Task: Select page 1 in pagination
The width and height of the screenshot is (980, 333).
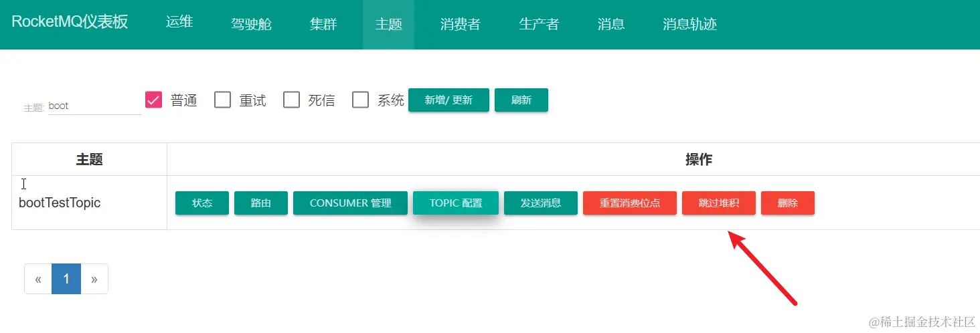Action: pos(66,279)
